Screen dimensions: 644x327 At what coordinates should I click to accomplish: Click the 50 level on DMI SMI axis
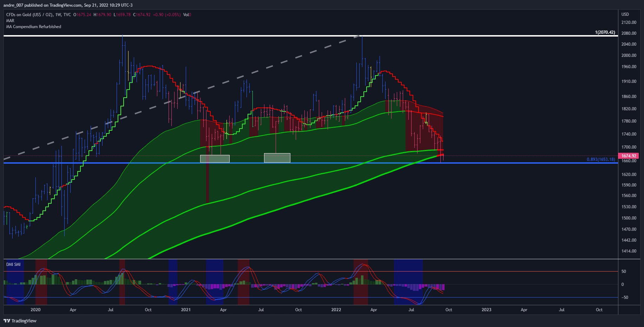[x=624, y=272]
